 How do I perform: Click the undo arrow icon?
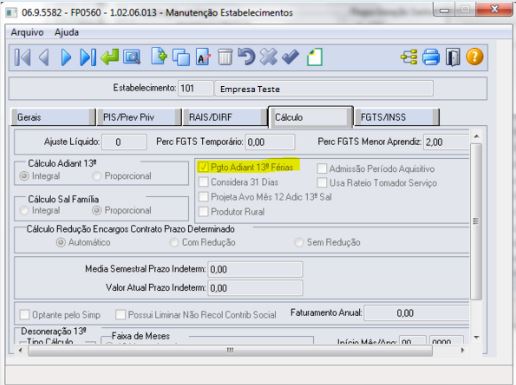246,57
